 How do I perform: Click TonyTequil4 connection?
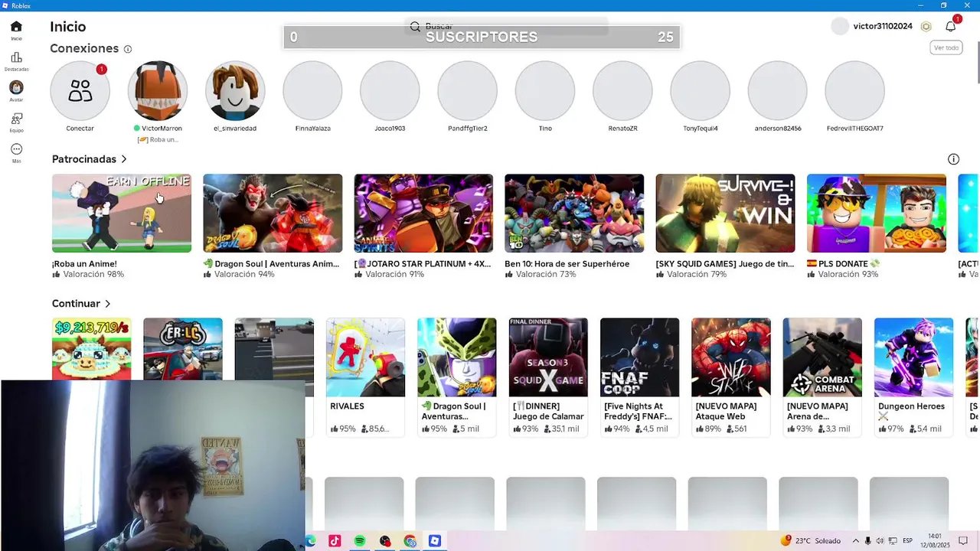pos(700,91)
